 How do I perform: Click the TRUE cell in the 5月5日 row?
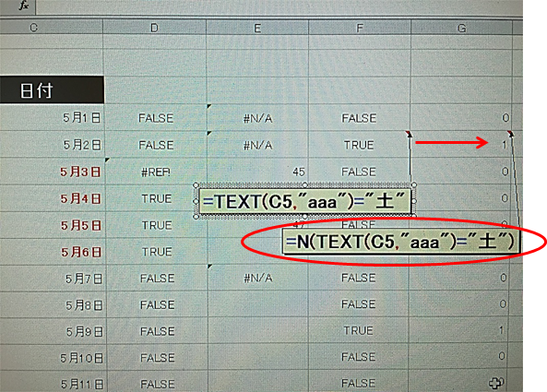pos(157,225)
